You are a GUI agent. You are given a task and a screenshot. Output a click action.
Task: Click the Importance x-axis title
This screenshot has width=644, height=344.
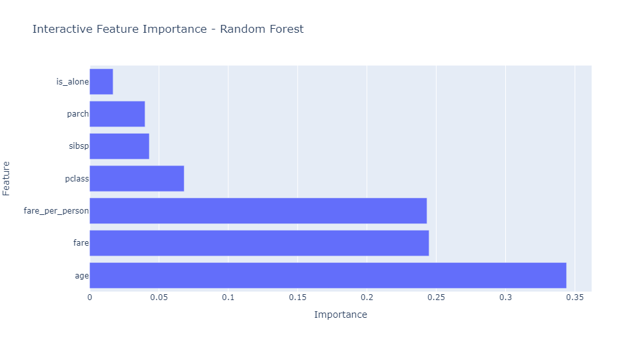pyautogui.click(x=340, y=315)
